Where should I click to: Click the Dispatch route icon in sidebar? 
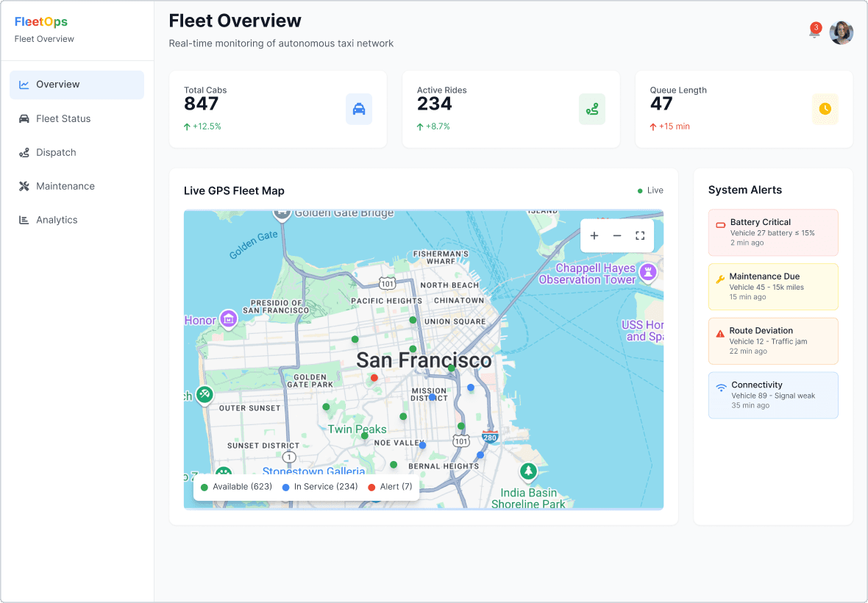(24, 153)
